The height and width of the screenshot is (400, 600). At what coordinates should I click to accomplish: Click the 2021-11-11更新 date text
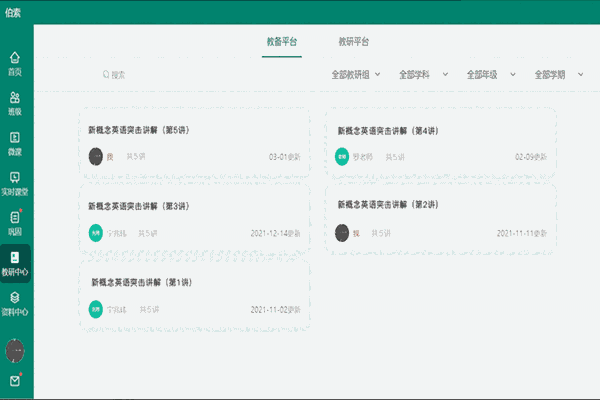pyautogui.click(x=522, y=233)
